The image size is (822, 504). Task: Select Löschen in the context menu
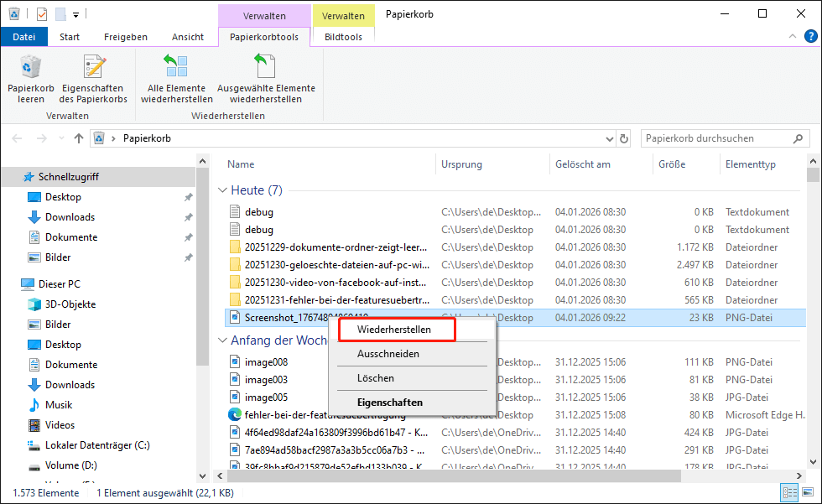375,378
